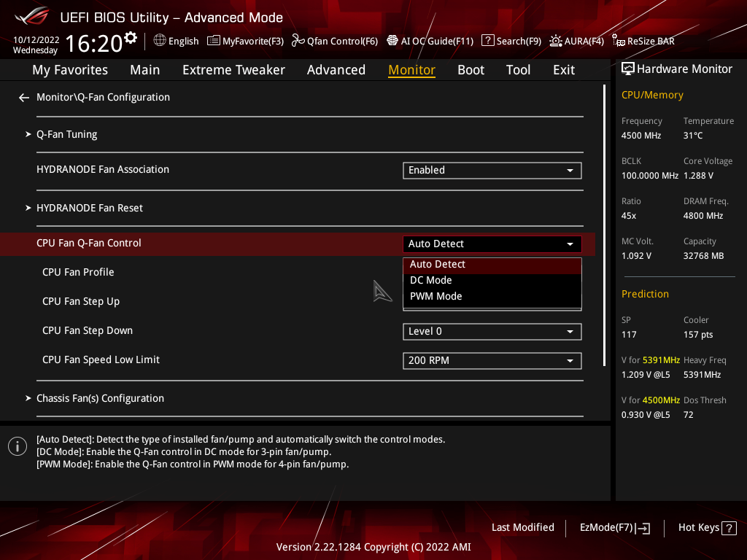Click the 4800 MHz DRAM frequency value

click(x=703, y=216)
